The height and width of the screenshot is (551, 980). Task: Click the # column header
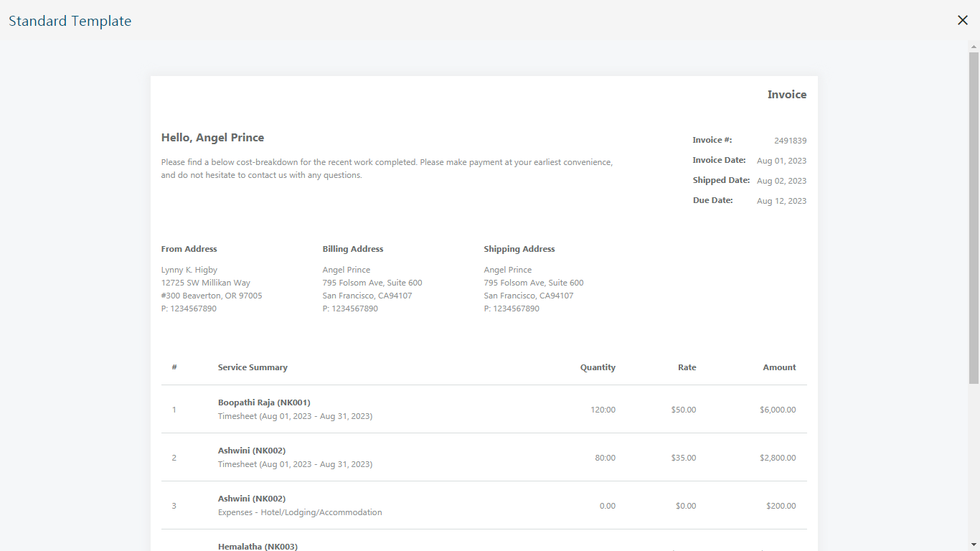click(x=174, y=367)
